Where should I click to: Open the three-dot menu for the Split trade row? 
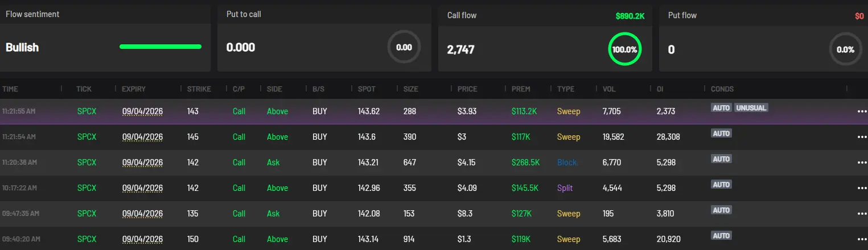tap(861, 188)
